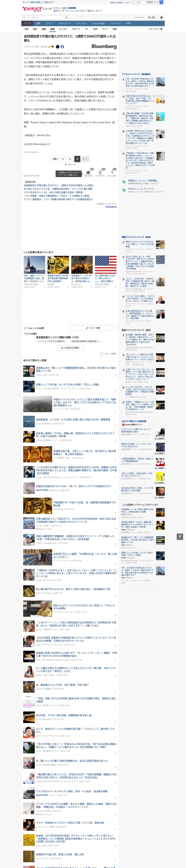Image resolution: width=186 pixels, height=868 pixels.
Task: Open Yahoo!ニュース オリジナル promo link
Action: tap(141, 189)
